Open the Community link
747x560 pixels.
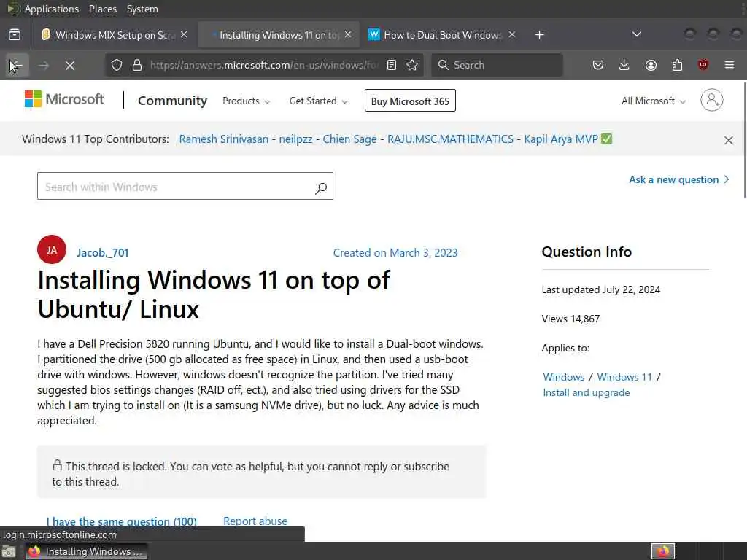click(172, 101)
